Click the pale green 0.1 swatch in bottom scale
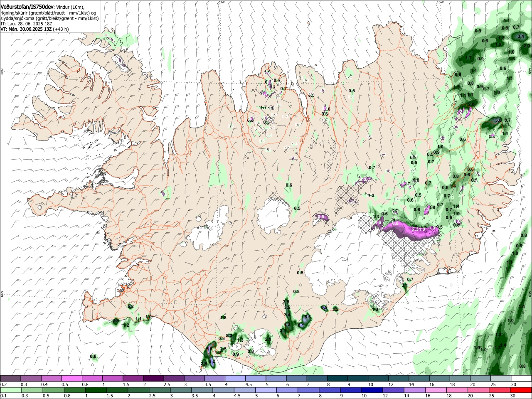The image size is (532, 399). pyautogui.click(x=10, y=390)
